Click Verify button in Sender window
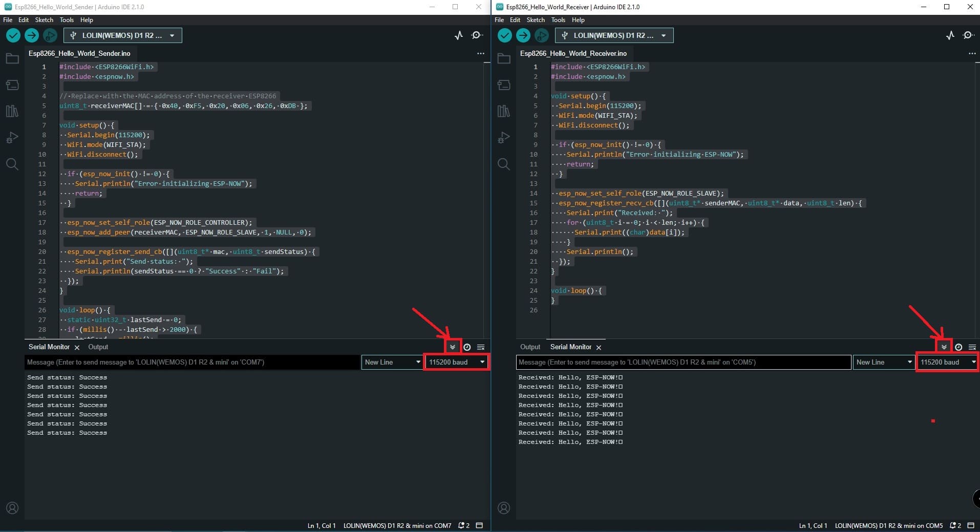The image size is (980, 532). click(13, 35)
